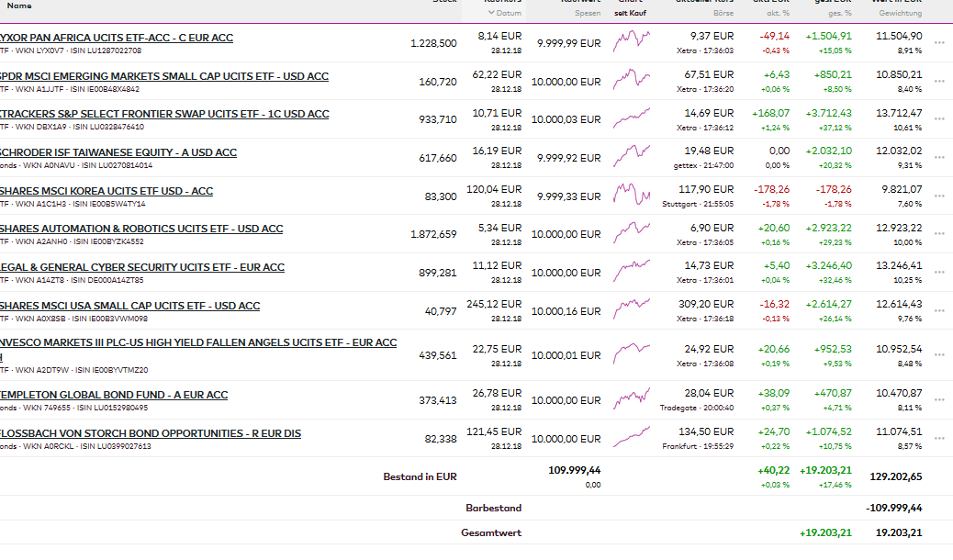Click the total purchase value 109.999,44
The image size is (953, 560).
pos(575,471)
